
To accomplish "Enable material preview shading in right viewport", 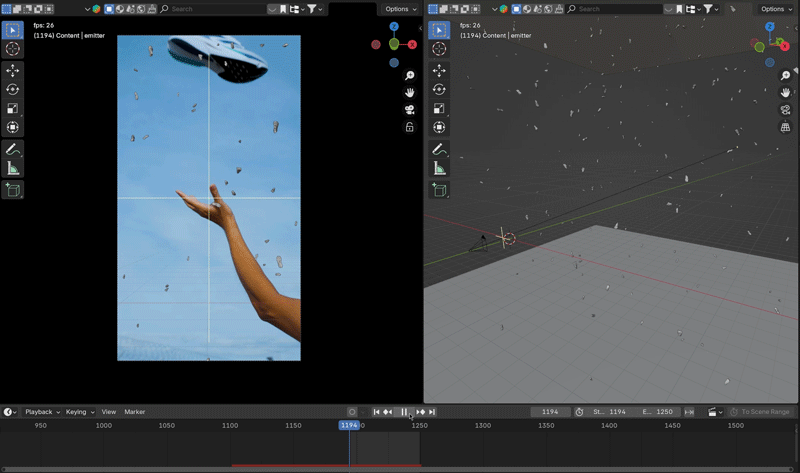I will tap(538, 9).
